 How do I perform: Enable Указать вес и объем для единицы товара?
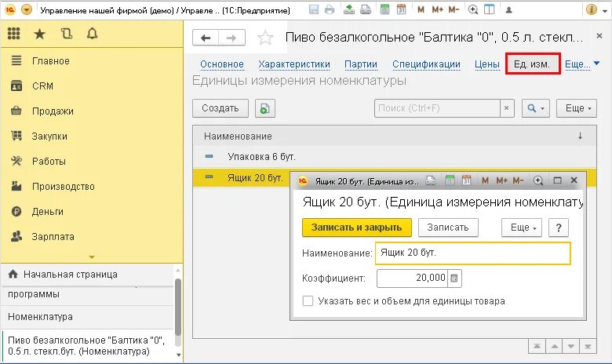tap(308, 300)
